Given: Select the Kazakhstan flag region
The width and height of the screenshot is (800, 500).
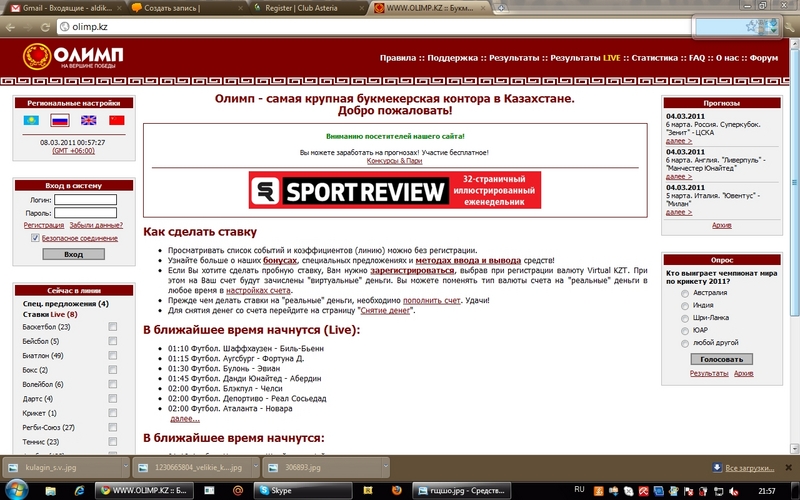Looking at the screenshot, I should pyautogui.click(x=31, y=120).
